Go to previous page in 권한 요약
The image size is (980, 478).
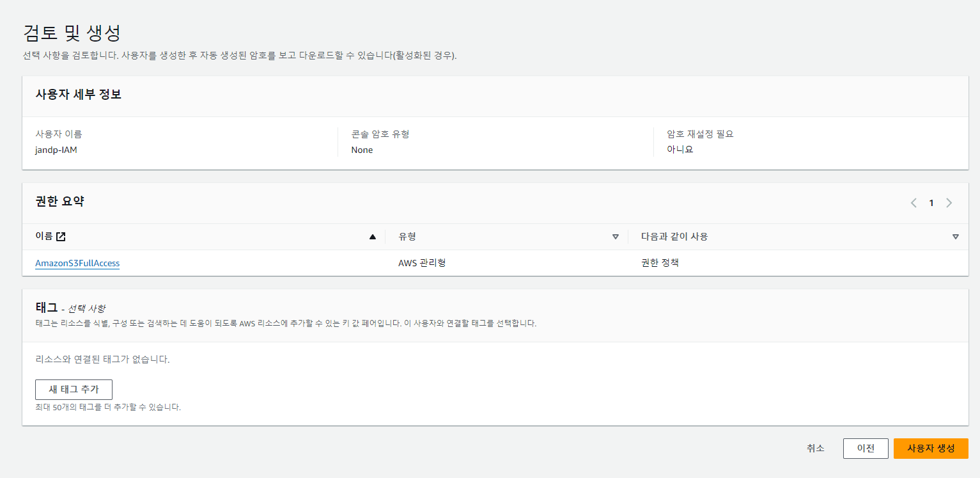click(x=914, y=203)
